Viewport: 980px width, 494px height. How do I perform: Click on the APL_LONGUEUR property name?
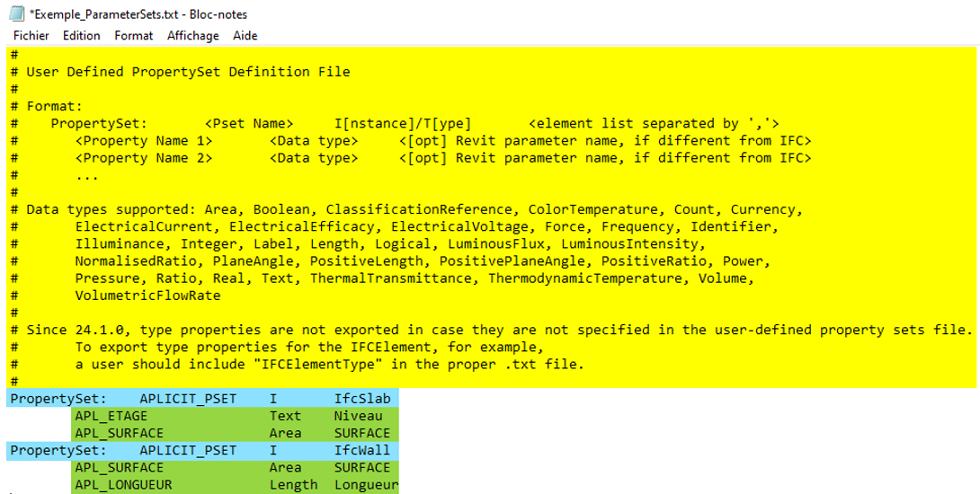(123, 485)
